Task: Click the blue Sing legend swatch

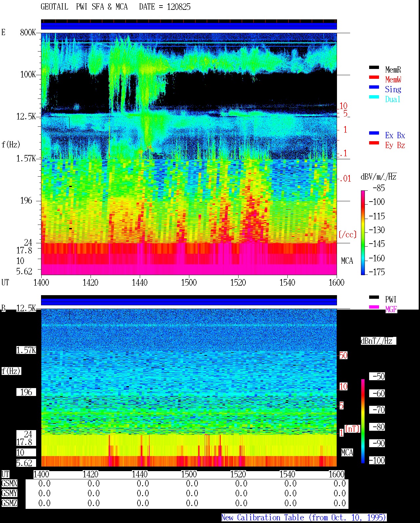Action: 374,87
